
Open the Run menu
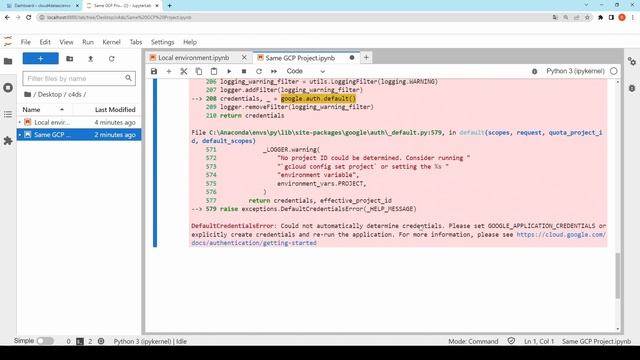[88, 42]
